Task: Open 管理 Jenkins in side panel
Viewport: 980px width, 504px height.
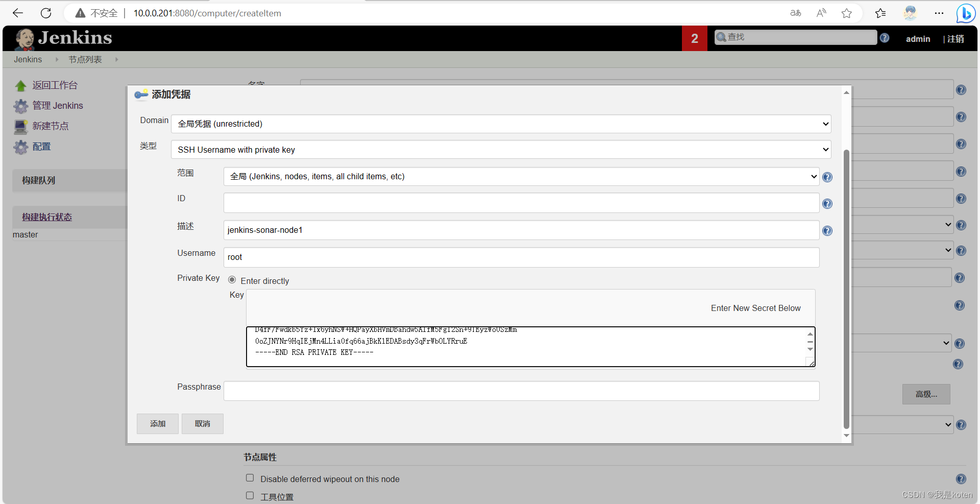Action: click(58, 106)
